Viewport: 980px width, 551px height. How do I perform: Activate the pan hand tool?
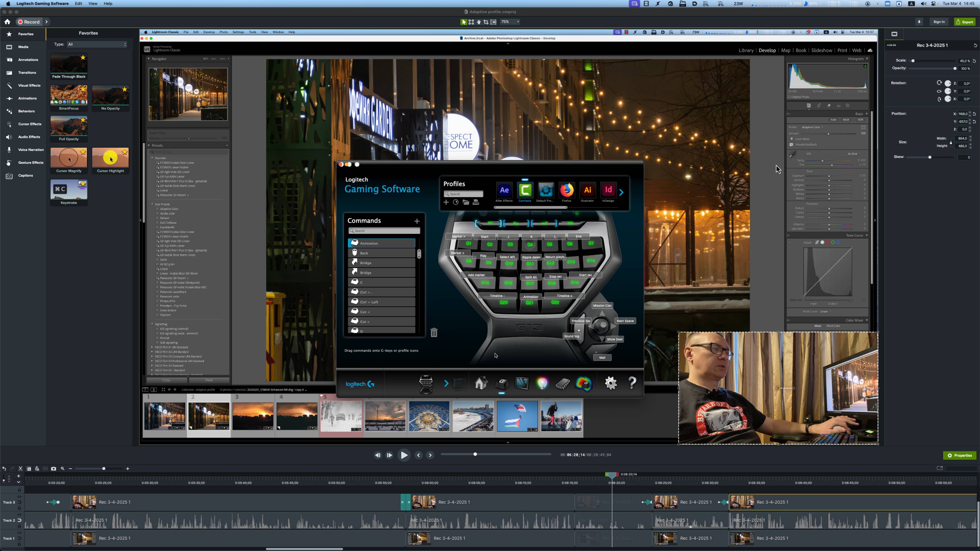point(479,22)
